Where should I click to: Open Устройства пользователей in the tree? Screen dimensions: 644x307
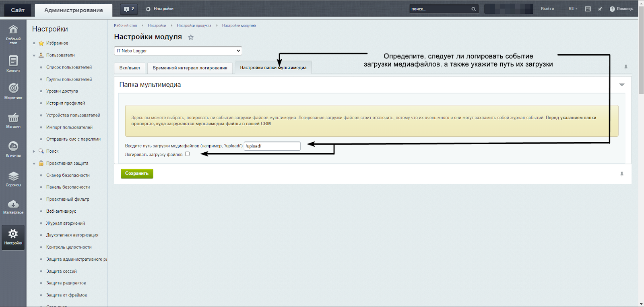pos(73,115)
